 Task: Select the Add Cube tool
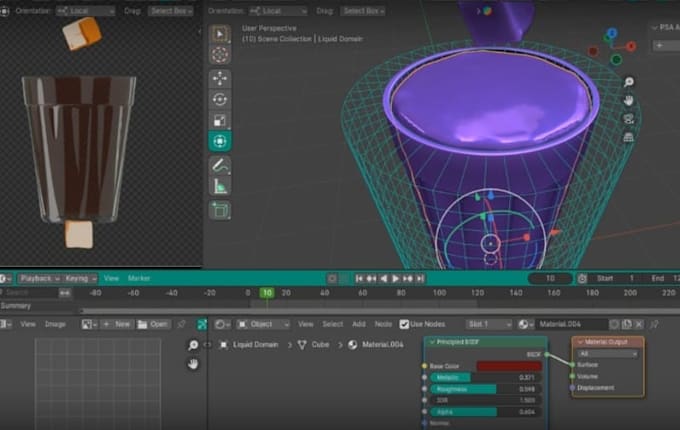(x=220, y=210)
